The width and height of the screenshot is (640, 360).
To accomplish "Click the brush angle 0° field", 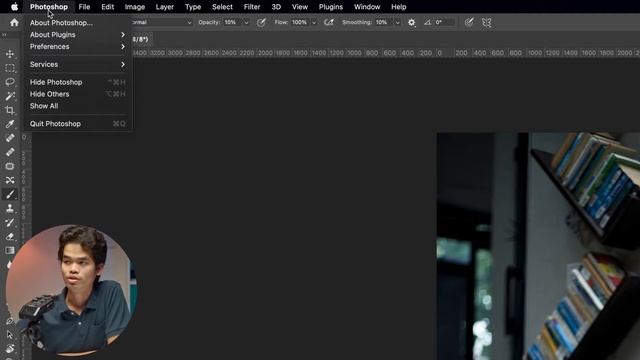I will point(444,22).
